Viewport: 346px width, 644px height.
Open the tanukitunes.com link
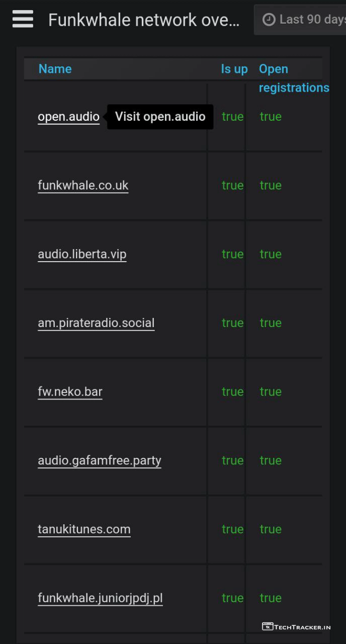(84, 529)
